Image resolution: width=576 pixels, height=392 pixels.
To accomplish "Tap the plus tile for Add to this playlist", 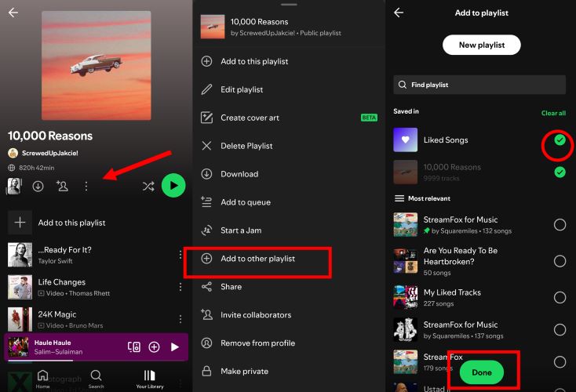I will point(20,223).
